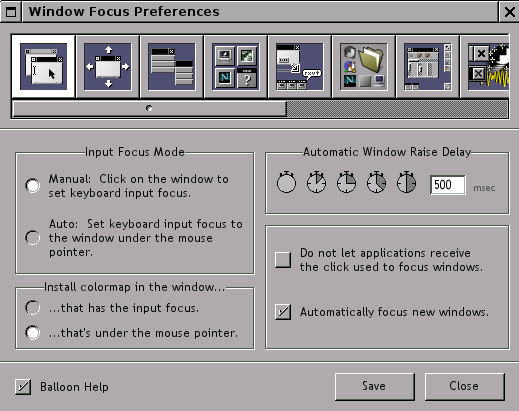The height and width of the screenshot is (411, 519).
Task: Pick the quarter-filled stopwatch delay
Action: [x=346, y=182]
